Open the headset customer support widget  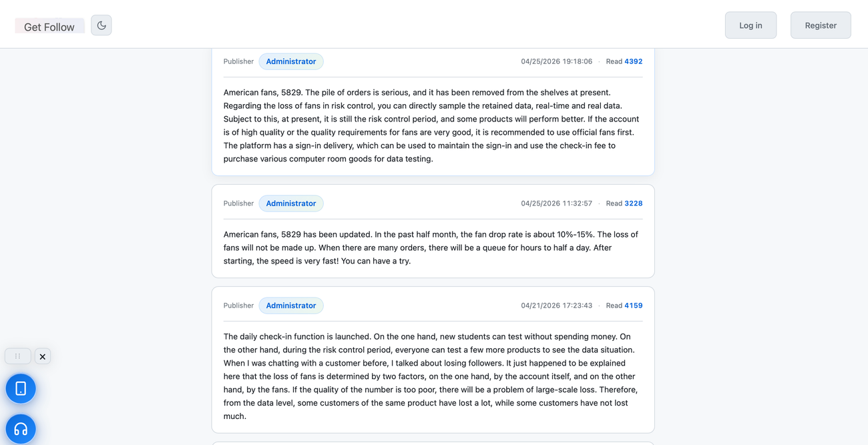tap(21, 429)
